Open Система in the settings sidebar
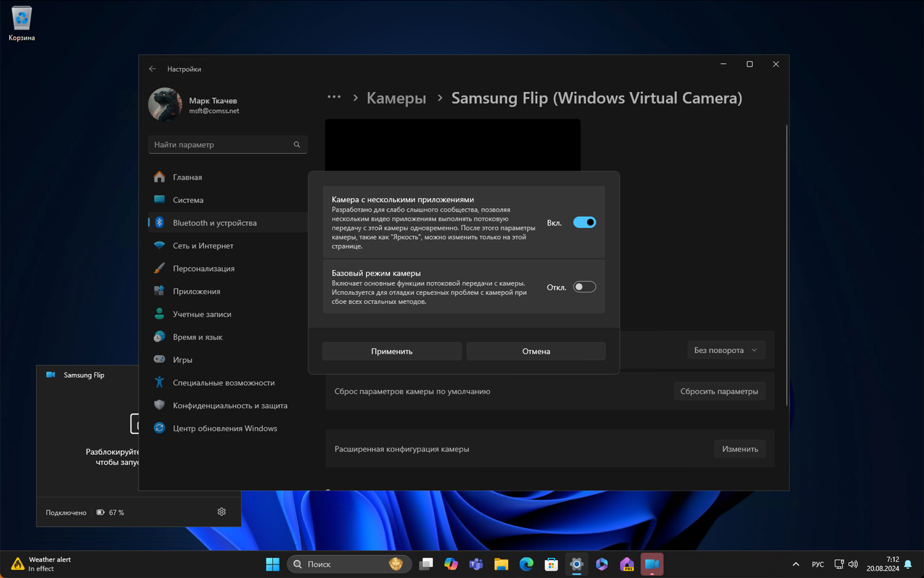Viewport: 924px width, 578px height. click(227, 200)
